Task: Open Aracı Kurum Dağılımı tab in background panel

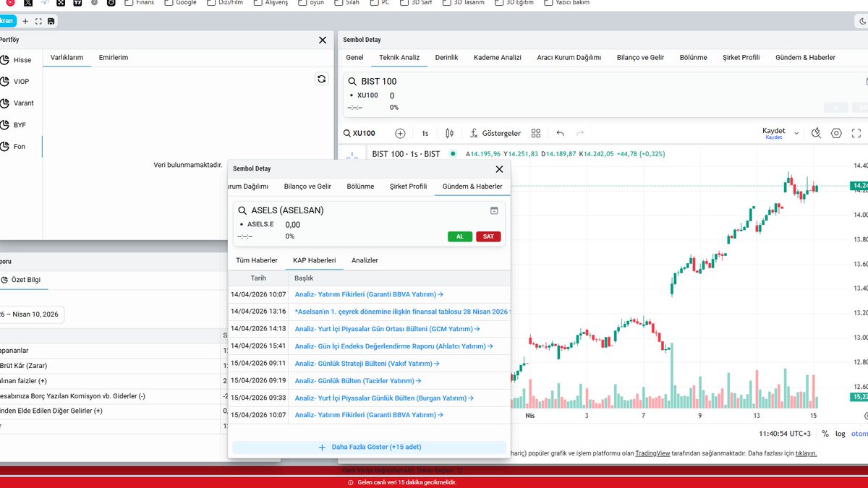Action: point(569,58)
